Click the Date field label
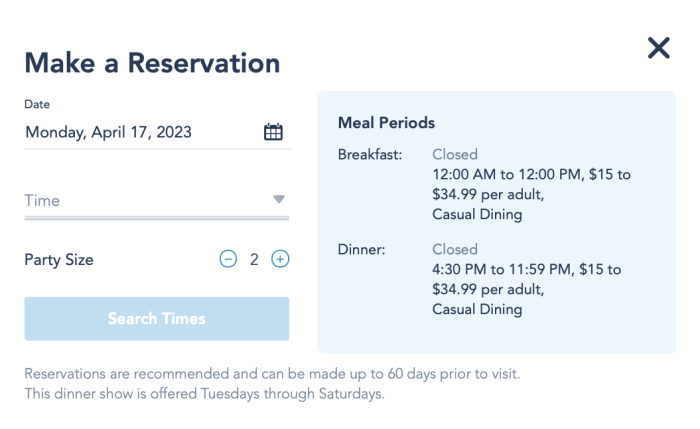Image resolution: width=700 pixels, height=429 pixels. pos(37,104)
